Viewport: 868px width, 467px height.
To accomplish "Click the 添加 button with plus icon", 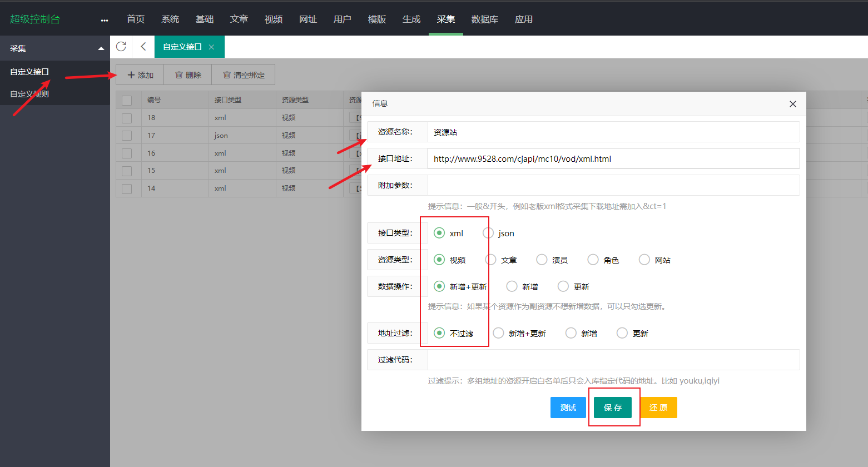I will click(140, 75).
